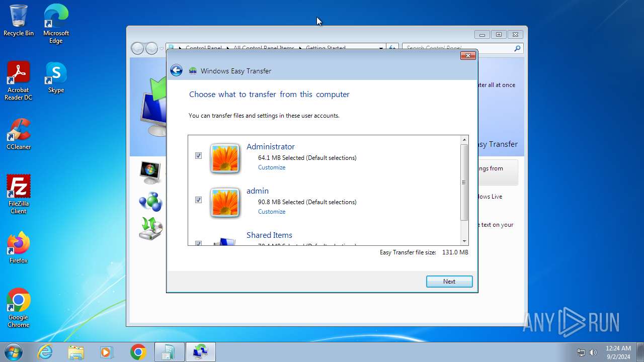
Task: Open the Acrobat Reader DC desktop shortcut
Action: click(19, 80)
